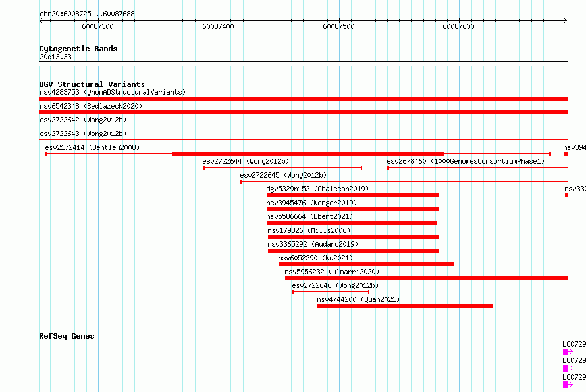Screen dimensions: 586x392
Task: Open the esv2722645 (Wong2012b) label
Action: click(283, 175)
